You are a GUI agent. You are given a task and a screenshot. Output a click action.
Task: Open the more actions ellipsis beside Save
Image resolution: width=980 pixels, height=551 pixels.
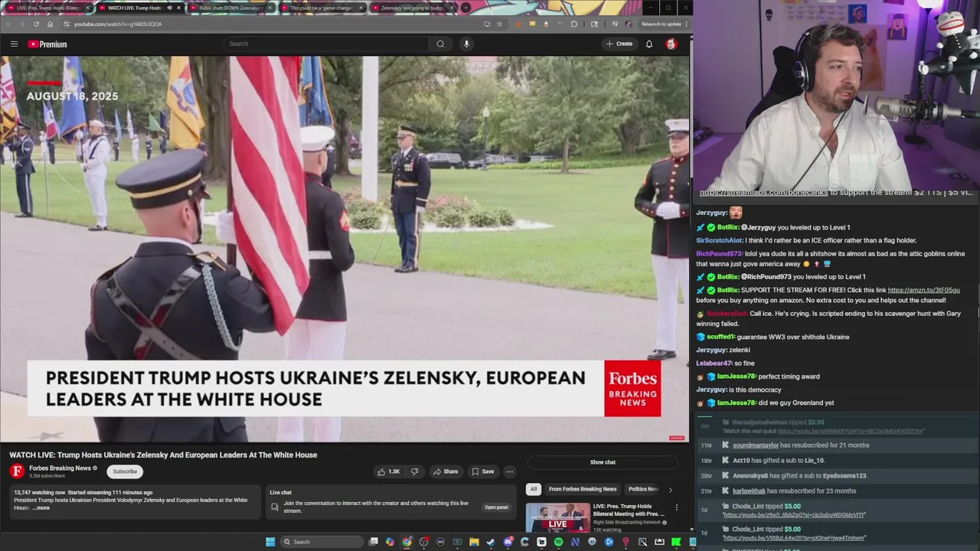click(510, 471)
